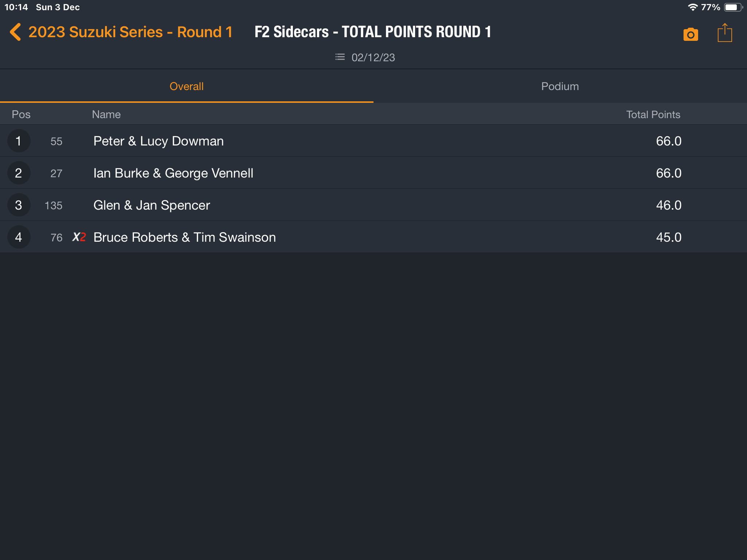Tap the Wi-Fi status icon
Viewport: 747px width, 560px height.
tap(693, 7)
